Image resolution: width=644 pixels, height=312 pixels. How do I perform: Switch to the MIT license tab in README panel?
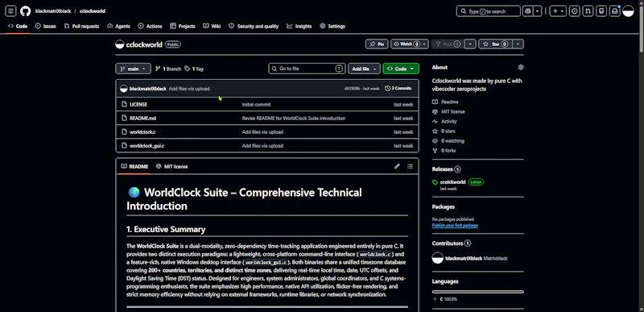point(172,167)
